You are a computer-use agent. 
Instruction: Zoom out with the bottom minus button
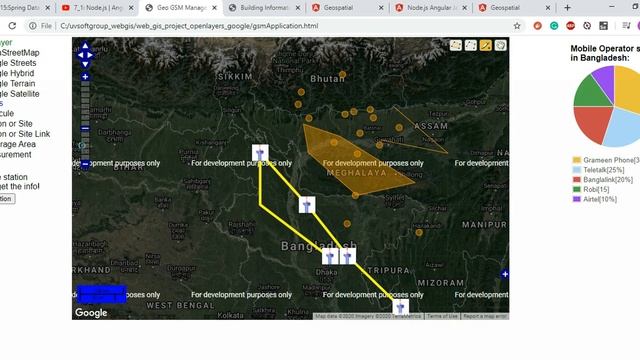tap(85, 164)
